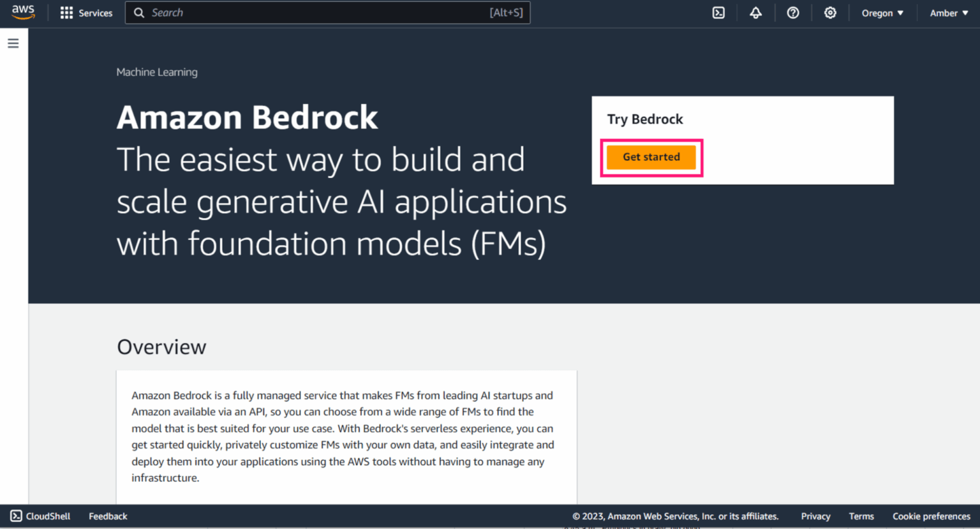The image size is (980, 529).
Task: Expand the Oregon region dropdown
Action: (x=882, y=13)
